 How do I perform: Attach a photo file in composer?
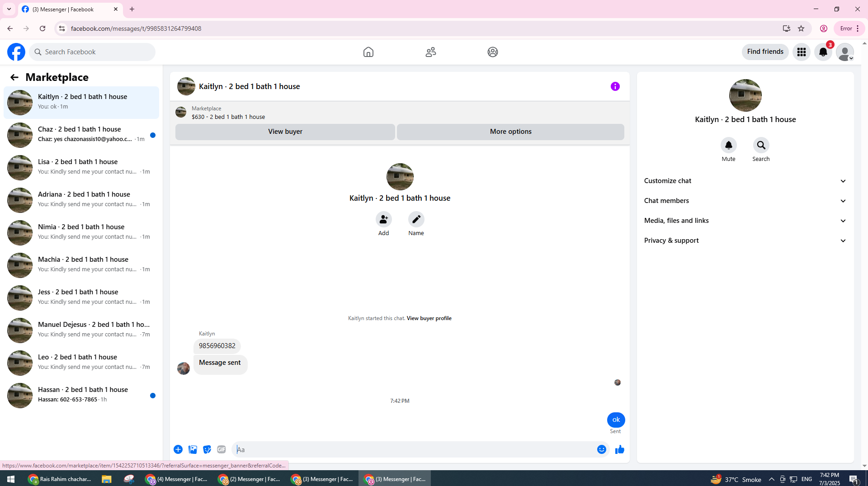tap(193, 449)
